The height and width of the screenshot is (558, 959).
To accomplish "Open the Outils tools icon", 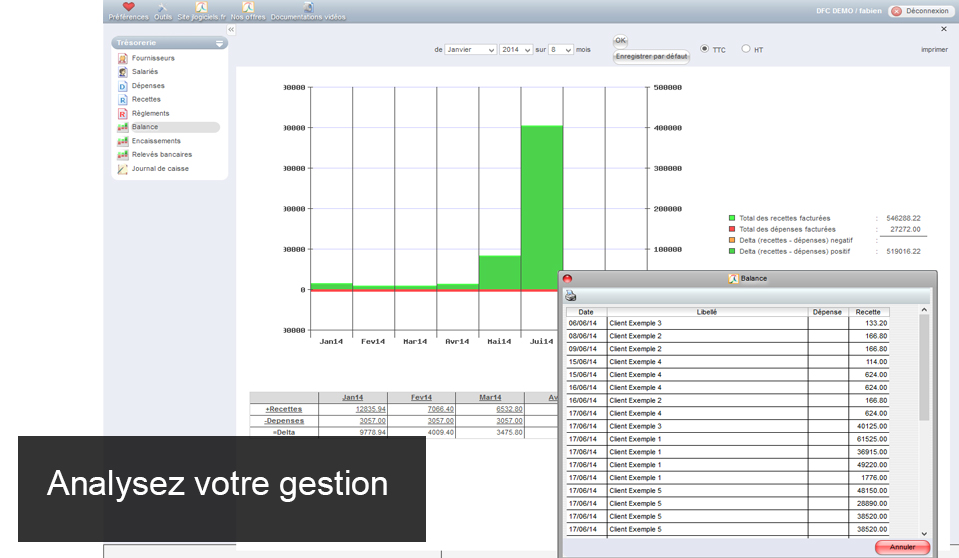I will [x=163, y=7].
